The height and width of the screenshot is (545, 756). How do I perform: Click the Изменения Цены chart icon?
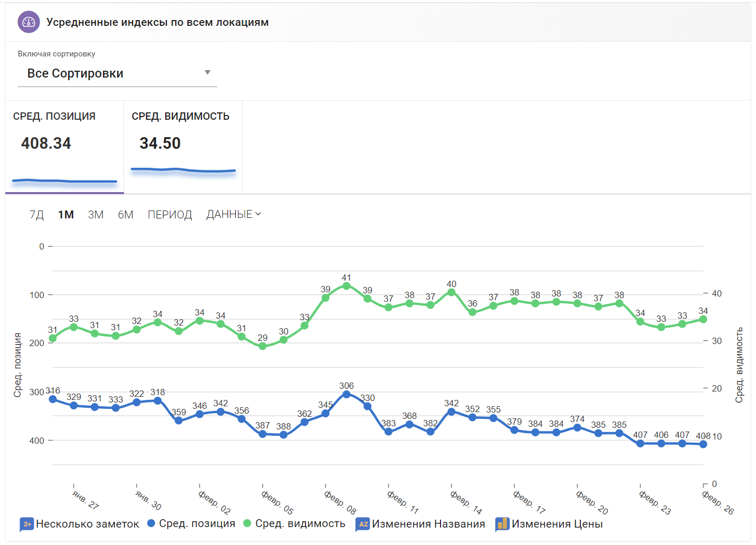[502, 524]
